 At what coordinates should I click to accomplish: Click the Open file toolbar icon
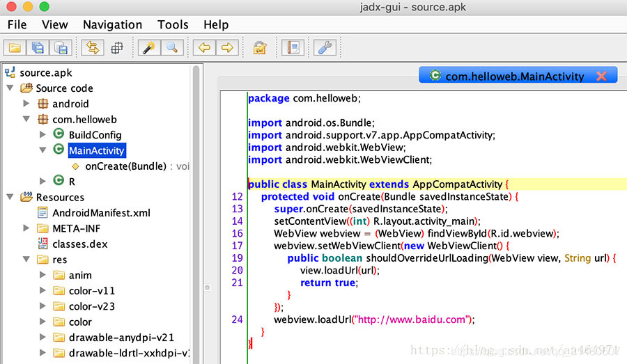[x=15, y=48]
